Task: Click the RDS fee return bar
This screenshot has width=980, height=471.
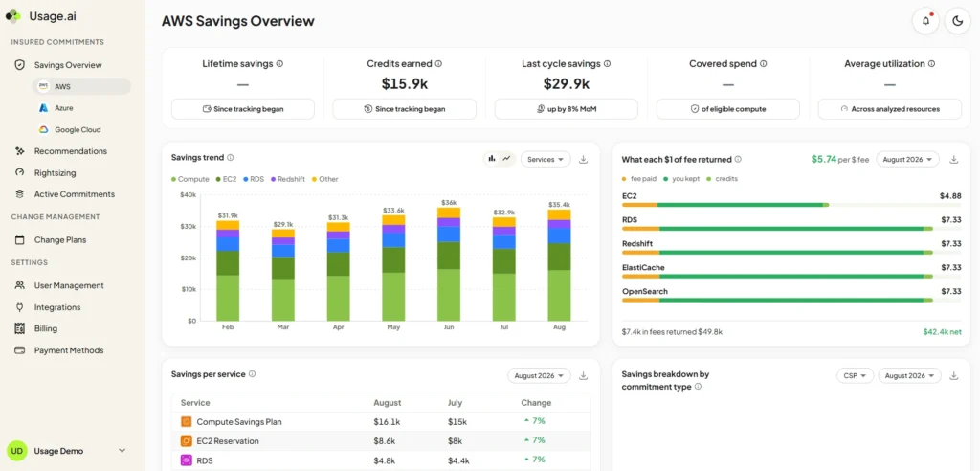Action: click(791, 229)
